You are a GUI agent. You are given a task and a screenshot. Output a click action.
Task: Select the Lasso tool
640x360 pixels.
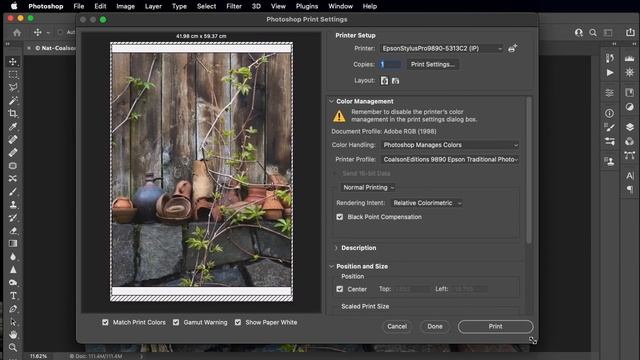pos(13,87)
